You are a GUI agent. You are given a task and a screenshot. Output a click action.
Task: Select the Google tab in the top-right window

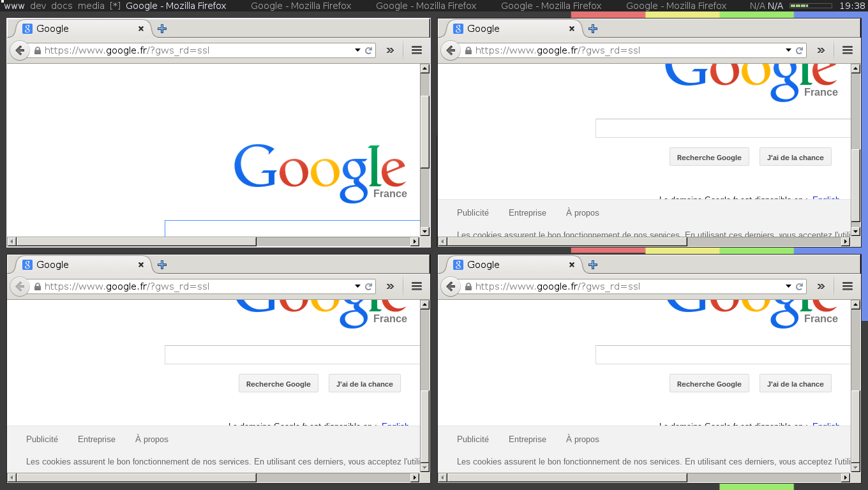click(511, 29)
